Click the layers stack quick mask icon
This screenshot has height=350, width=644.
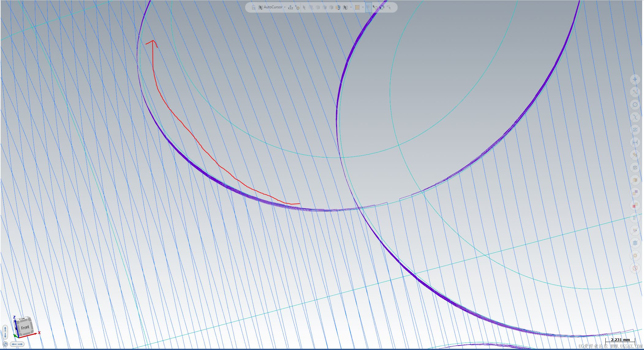(635, 243)
